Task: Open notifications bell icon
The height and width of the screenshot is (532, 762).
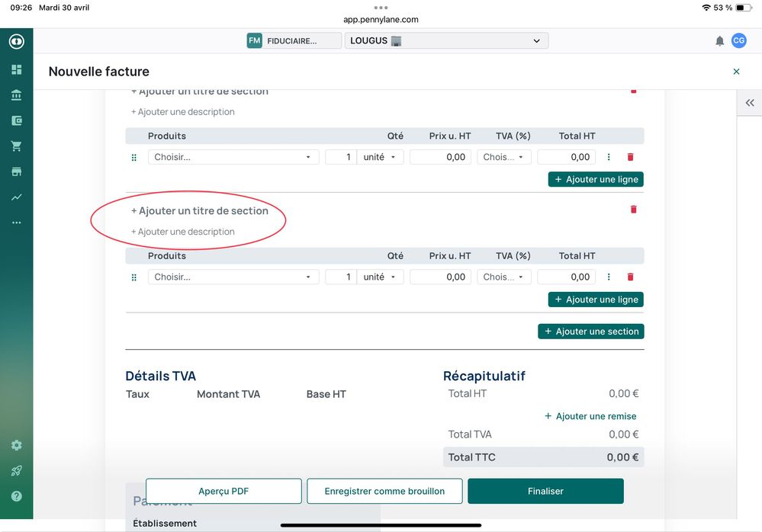Action: point(719,41)
